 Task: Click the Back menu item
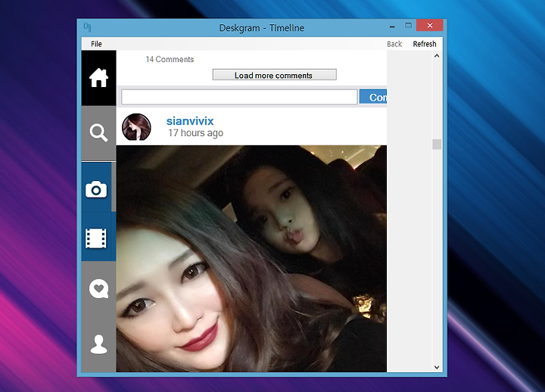click(x=394, y=44)
